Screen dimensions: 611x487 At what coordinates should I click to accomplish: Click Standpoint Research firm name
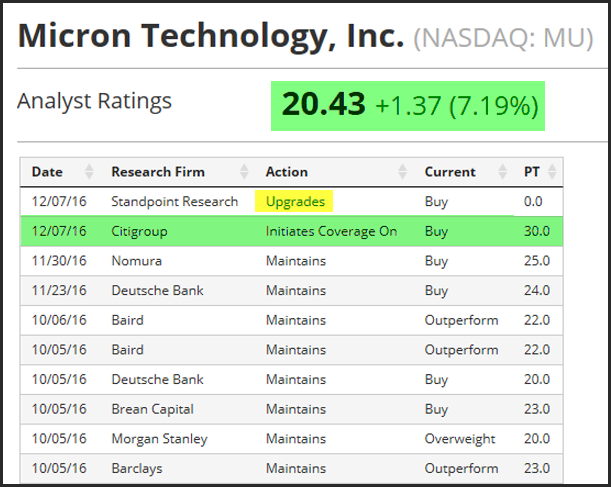[174, 201]
